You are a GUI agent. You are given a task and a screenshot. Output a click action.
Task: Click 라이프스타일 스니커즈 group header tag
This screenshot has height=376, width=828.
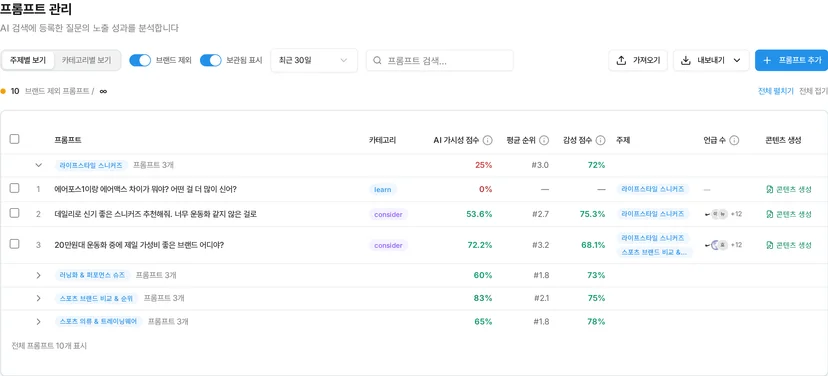pyautogui.click(x=91, y=165)
